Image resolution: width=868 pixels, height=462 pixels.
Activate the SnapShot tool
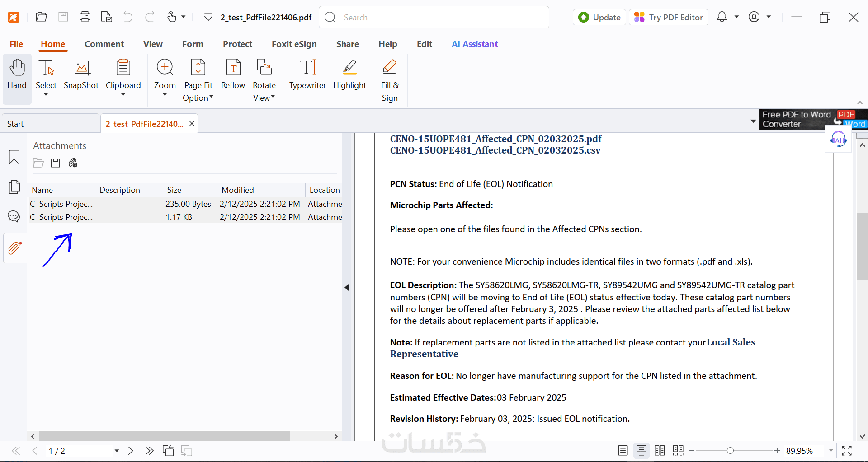pos(81,75)
